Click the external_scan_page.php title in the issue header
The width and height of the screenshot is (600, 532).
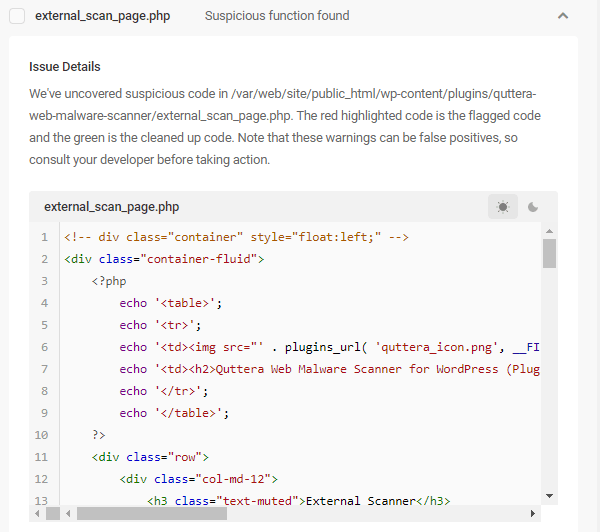click(x=102, y=16)
